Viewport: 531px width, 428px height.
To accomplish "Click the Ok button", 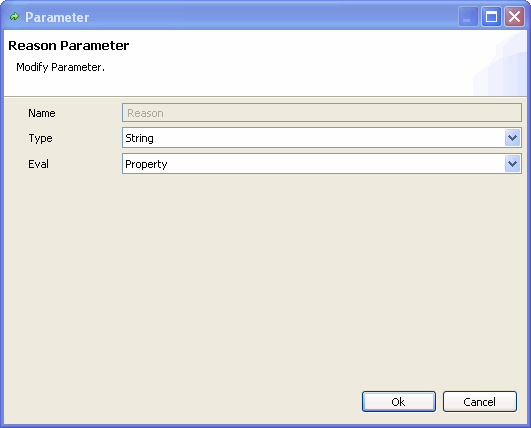I will 399,402.
